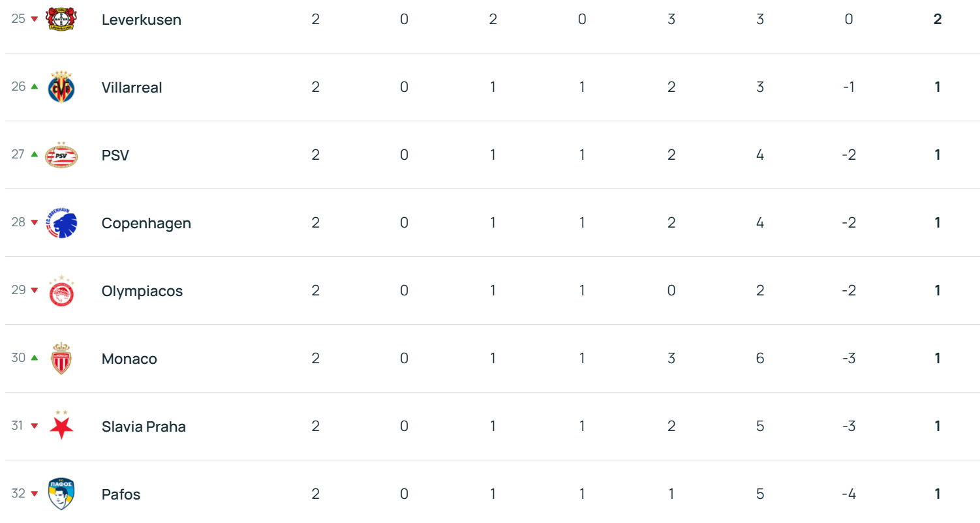Click the red down arrow beside rank 28
Viewport: 980px width, 523px height.
[35, 222]
